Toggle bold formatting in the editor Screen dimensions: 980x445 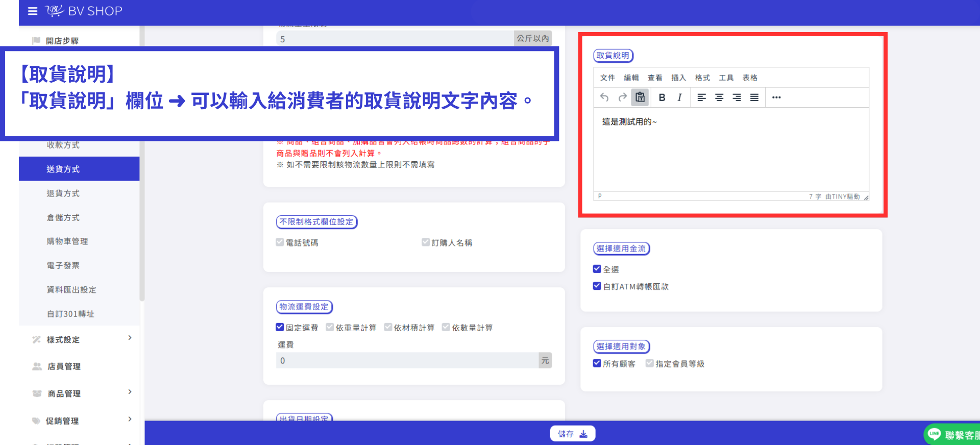(662, 97)
